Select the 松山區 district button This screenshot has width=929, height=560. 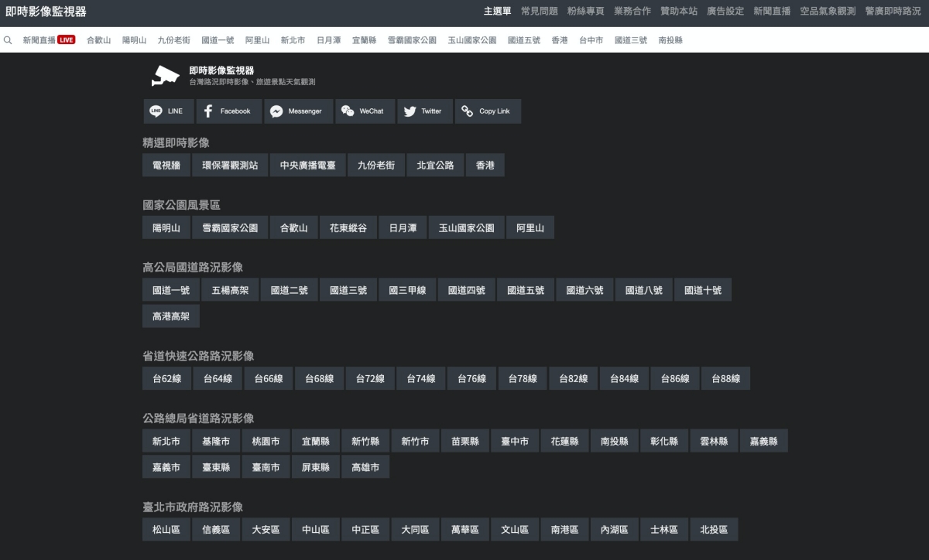tap(166, 530)
